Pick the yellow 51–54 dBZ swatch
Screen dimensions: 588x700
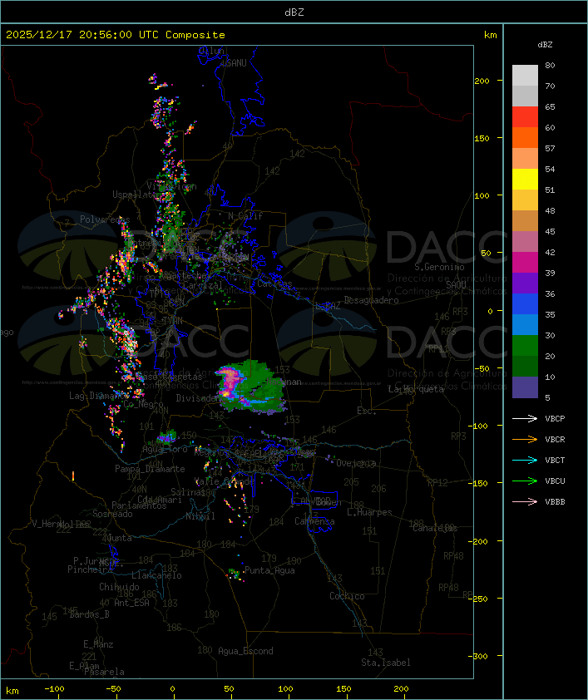tap(525, 179)
